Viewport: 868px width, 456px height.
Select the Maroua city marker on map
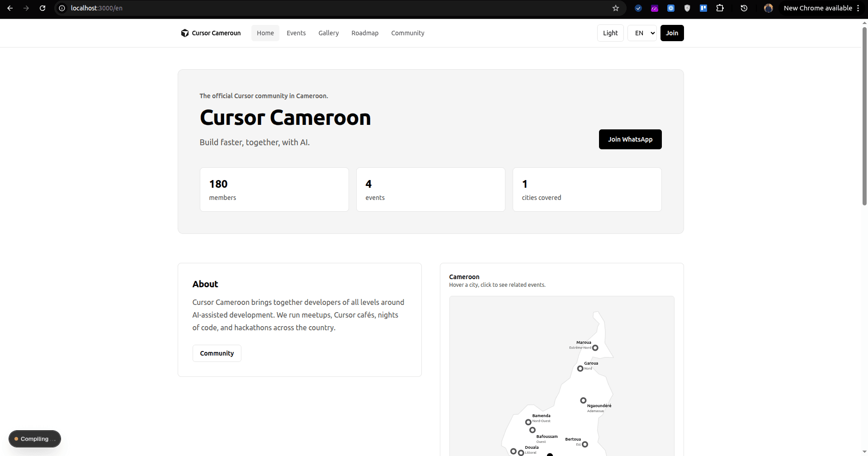595,348
